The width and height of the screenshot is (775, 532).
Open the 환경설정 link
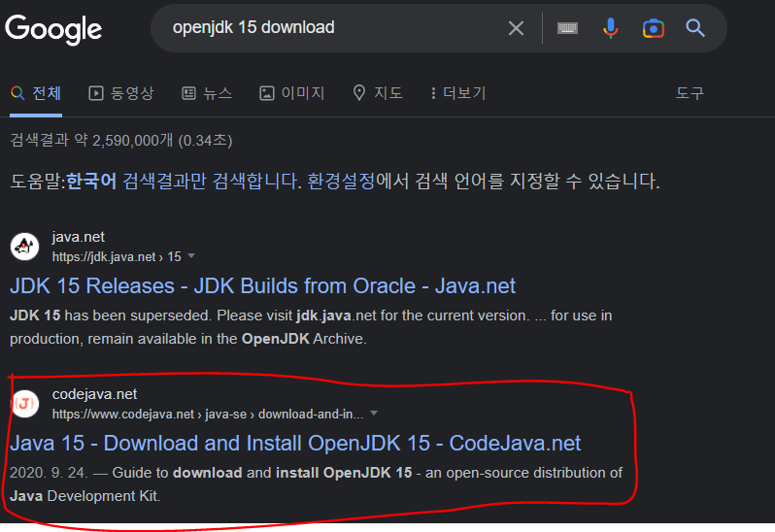[341, 181]
